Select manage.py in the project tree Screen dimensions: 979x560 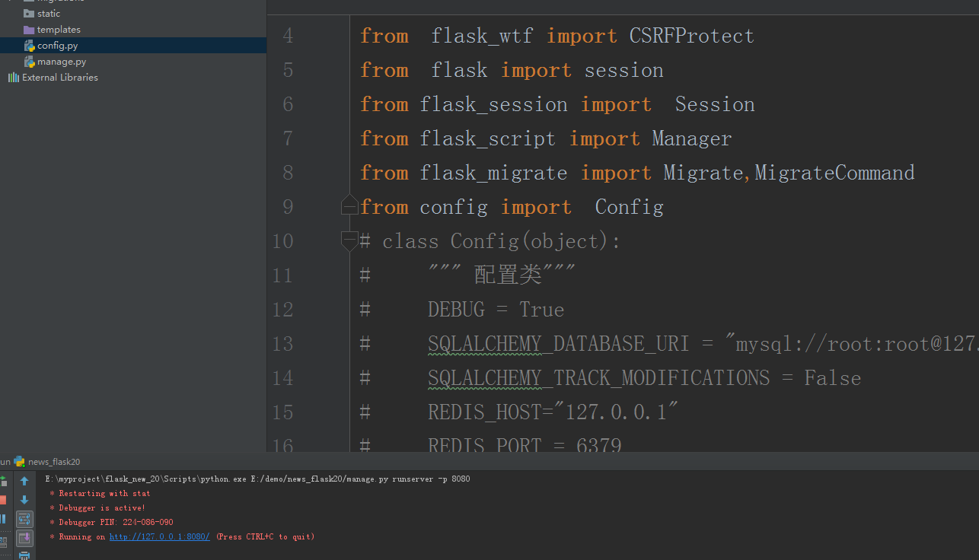[61, 62]
